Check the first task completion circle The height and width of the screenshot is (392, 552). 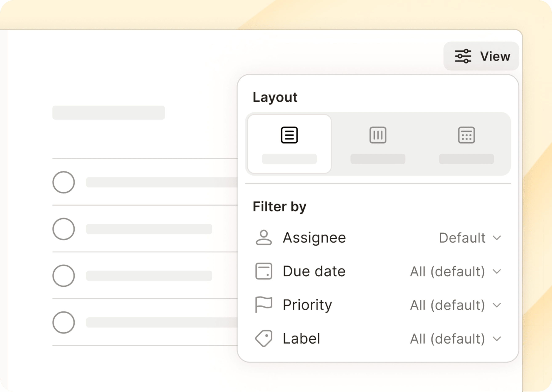tap(64, 182)
